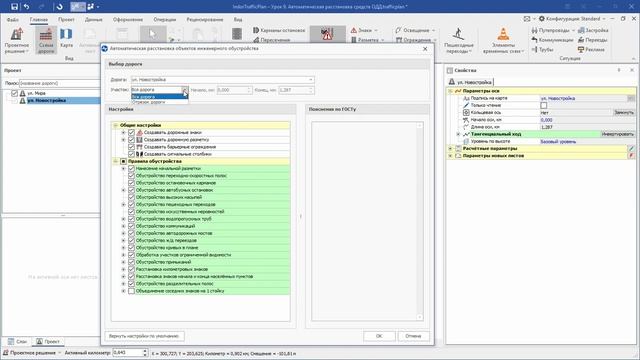
Task: Toggle Создавать дорожные знаки checkbox
Action: [x=131, y=133]
